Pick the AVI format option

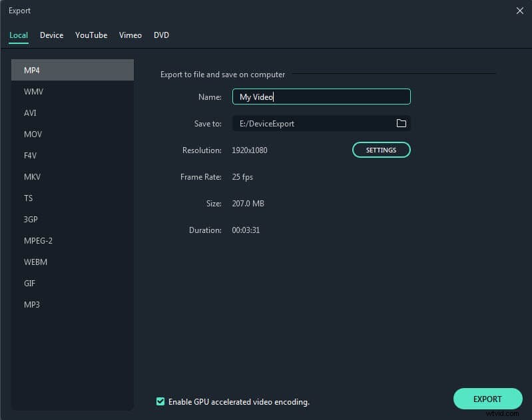(72, 113)
